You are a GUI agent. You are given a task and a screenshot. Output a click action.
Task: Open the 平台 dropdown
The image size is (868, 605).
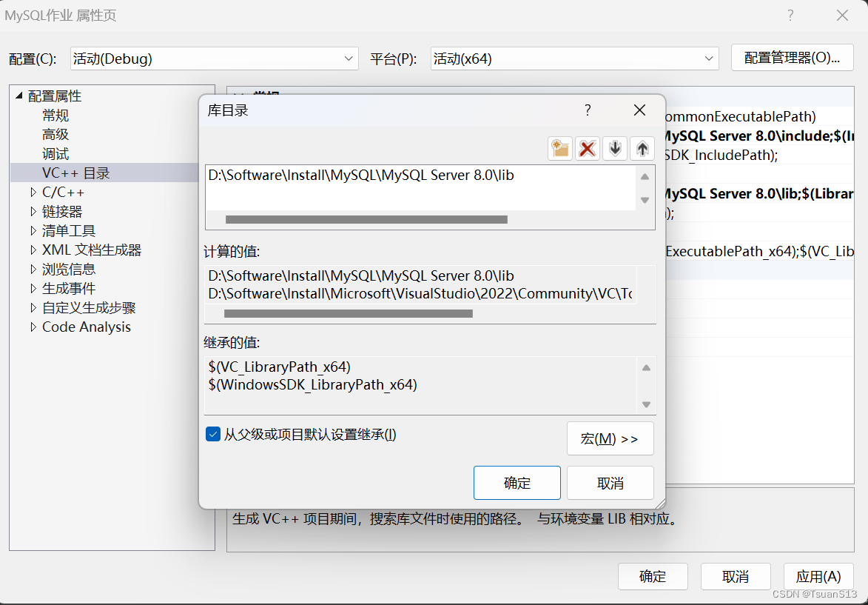(x=575, y=59)
